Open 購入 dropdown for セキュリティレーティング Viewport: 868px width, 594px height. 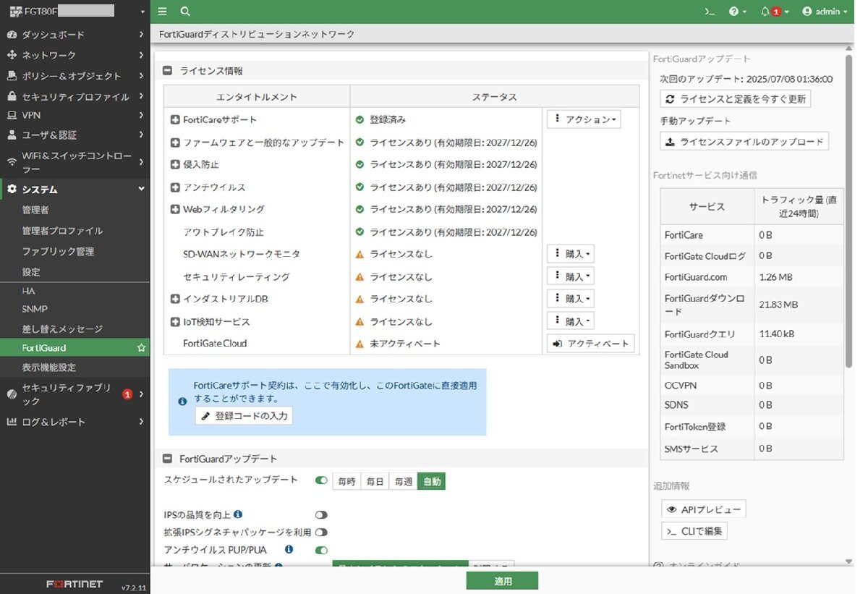pyautogui.click(x=571, y=276)
